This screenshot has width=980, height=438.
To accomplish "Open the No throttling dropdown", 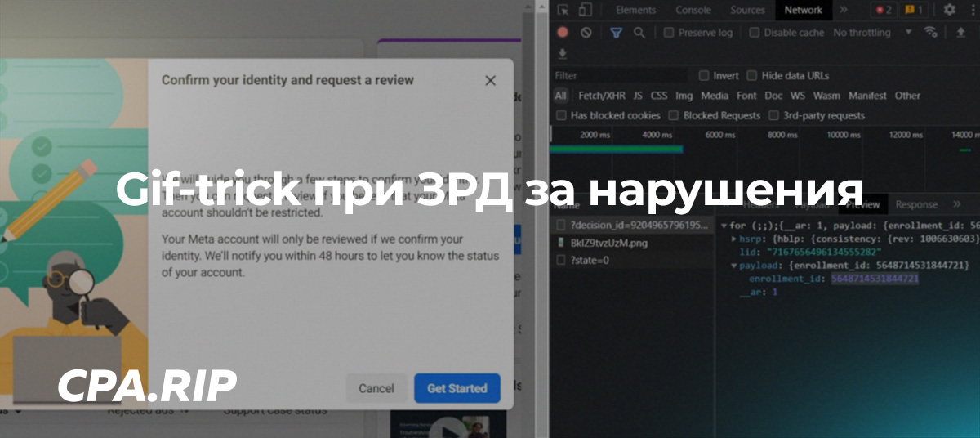I will 872,33.
